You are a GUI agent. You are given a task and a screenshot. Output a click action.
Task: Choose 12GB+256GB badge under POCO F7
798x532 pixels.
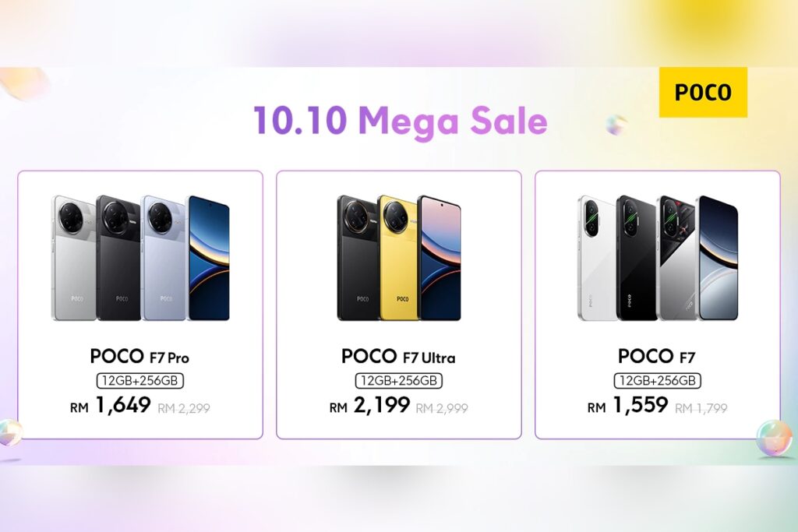tap(657, 381)
